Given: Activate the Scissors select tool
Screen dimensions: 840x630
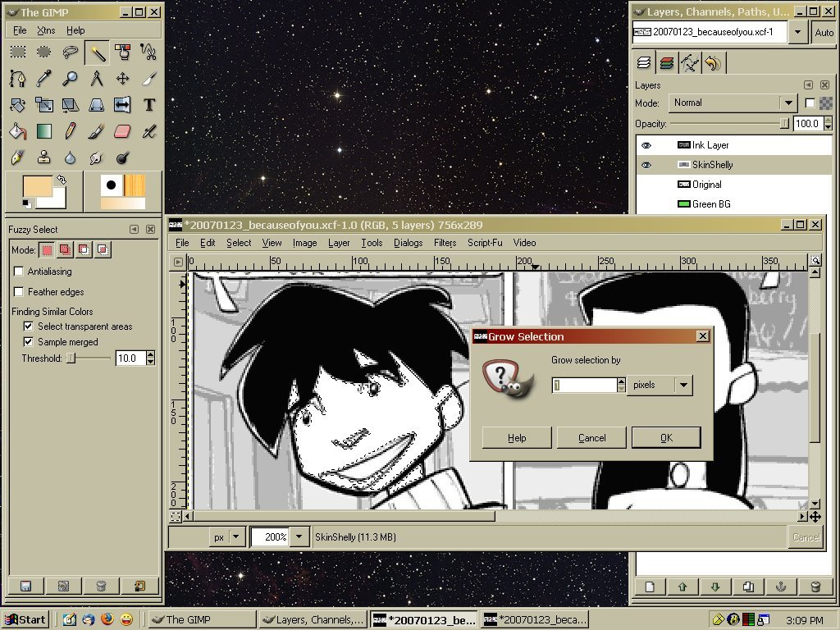Looking at the screenshot, I should [148, 52].
